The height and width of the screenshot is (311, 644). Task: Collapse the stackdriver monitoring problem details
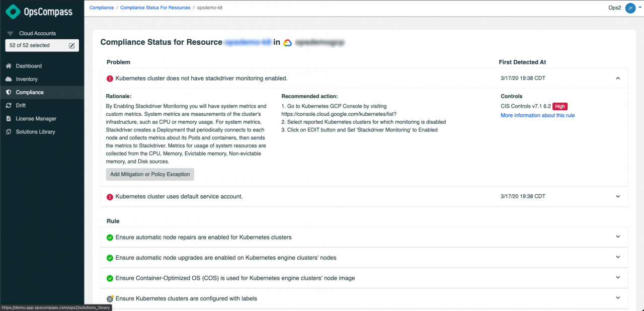(x=618, y=78)
